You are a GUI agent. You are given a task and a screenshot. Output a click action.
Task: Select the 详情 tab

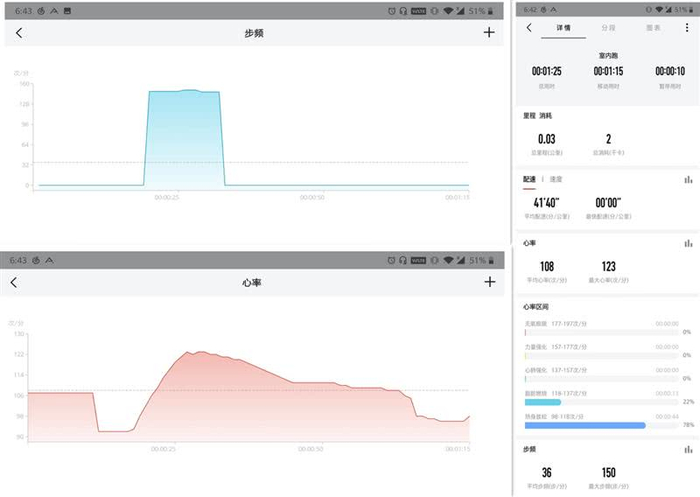pyautogui.click(x=563, y=28)
